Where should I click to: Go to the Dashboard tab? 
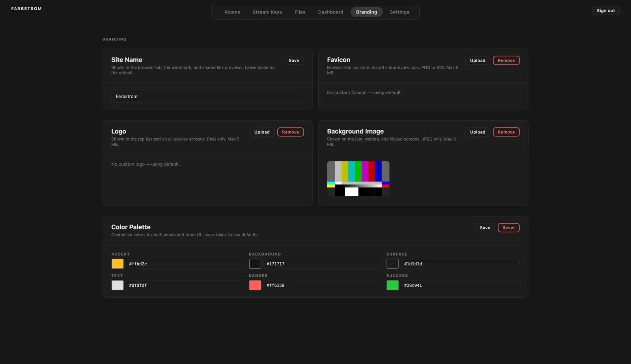pos(330,12)
